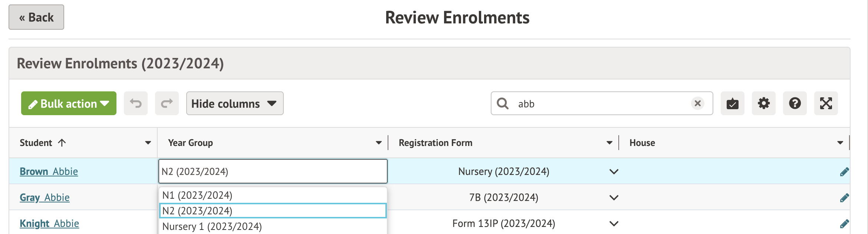
Task: Open the settings gear icon
Action: tap(763, 103)
